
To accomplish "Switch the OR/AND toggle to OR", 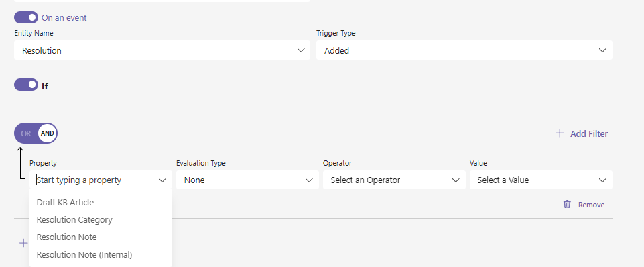I will click(26, 133).
